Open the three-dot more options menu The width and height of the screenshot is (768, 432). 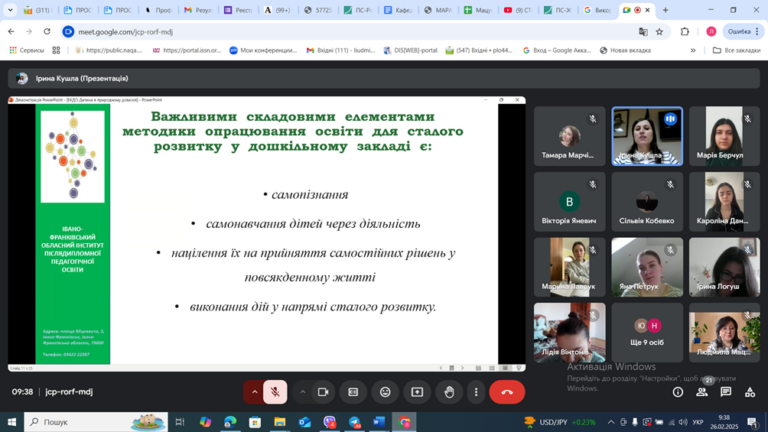point(476,392)
